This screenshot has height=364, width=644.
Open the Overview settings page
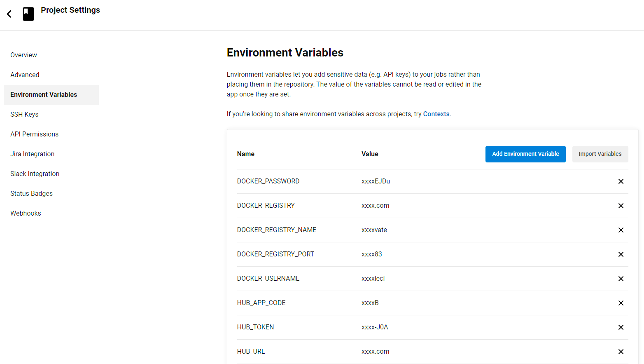23,55
